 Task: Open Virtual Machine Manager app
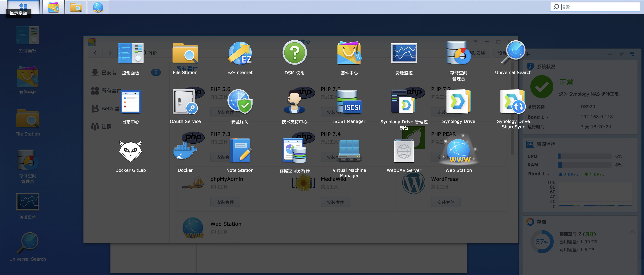349,151
